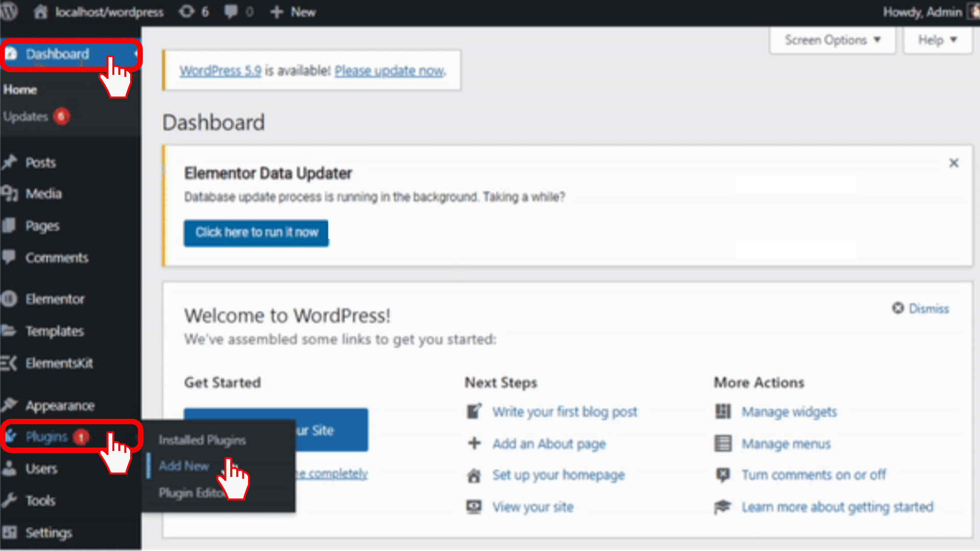This screenshot has height=551, width=980.
Task: Open 'Turn comments on or off' link
Action: (x=814, y=474)
